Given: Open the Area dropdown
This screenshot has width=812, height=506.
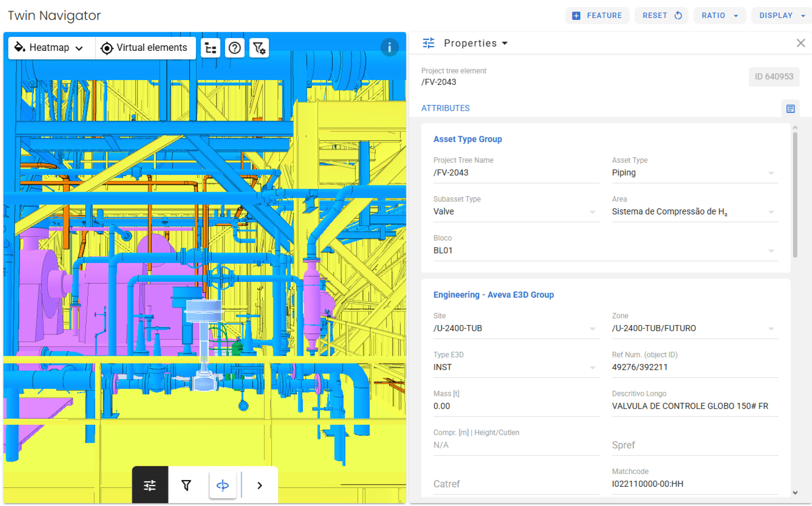Looking at the screenshot, I should coord(695,211).
